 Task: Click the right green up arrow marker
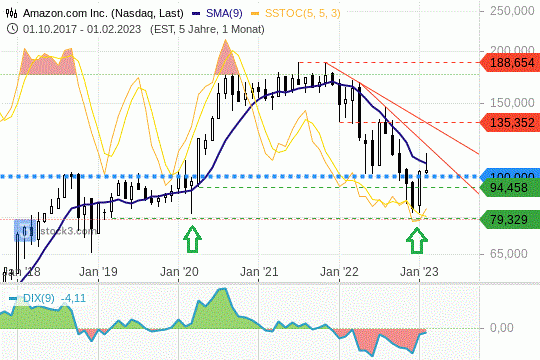(417, 241)
